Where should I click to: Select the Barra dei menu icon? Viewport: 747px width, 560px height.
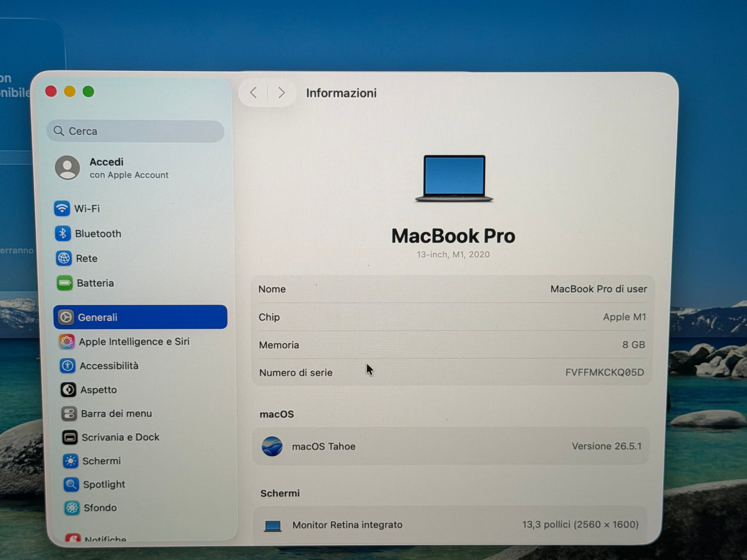coord(69,413)
